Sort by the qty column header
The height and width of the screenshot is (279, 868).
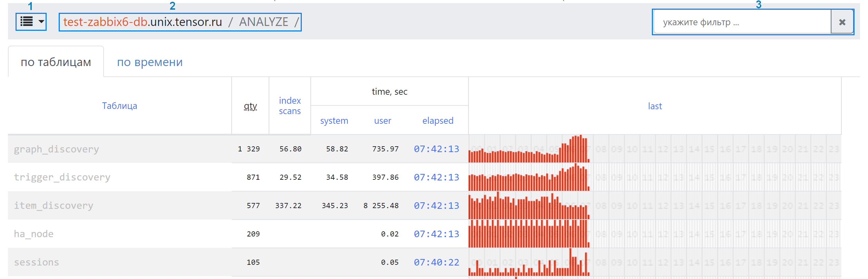coord(250,106)
